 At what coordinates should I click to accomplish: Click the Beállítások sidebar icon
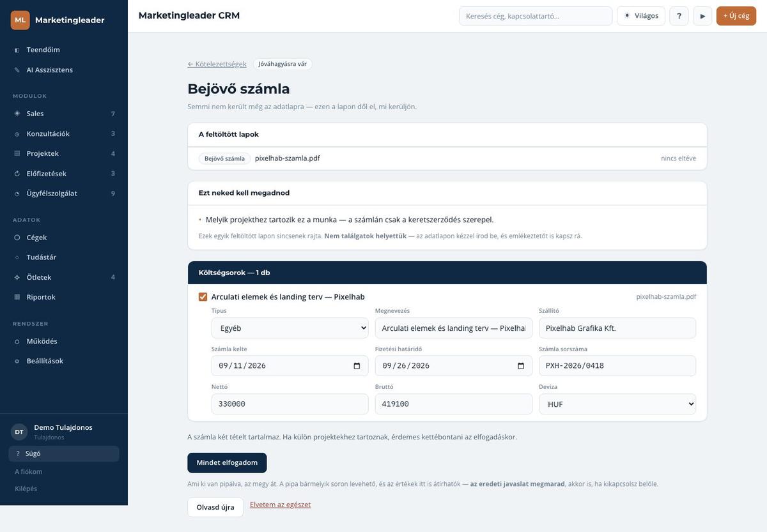(17, 361)
